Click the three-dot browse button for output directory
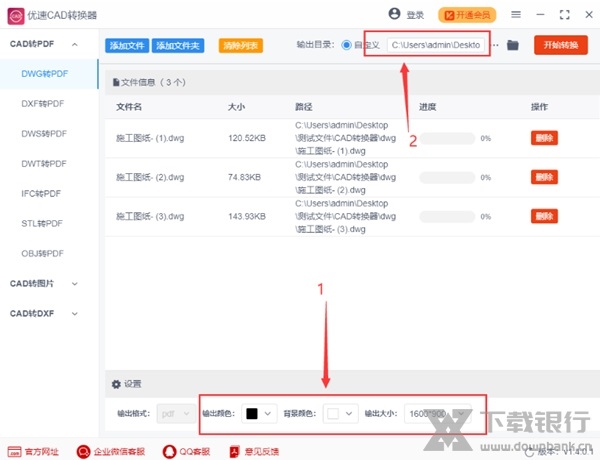Screen dimensions: 600x460 click(x=495, y=45)
